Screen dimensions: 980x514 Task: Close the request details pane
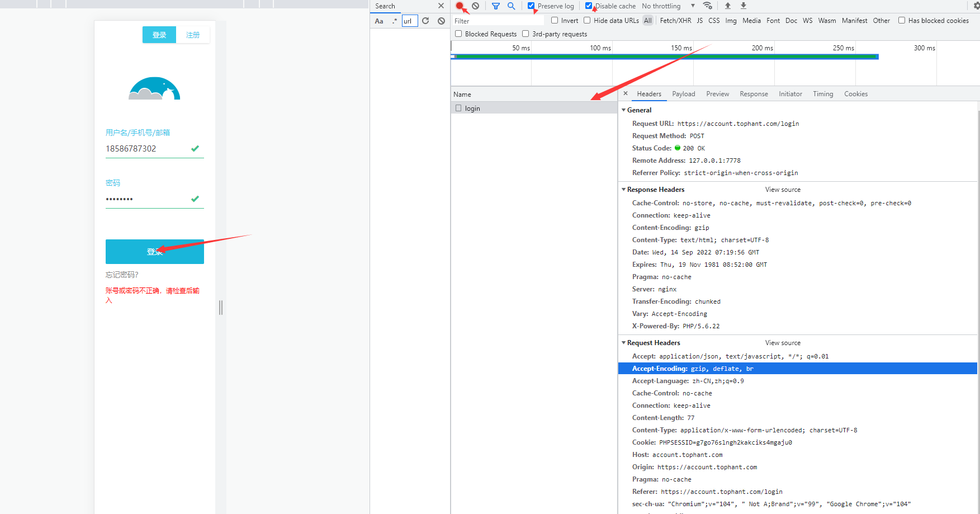point(626,94)
